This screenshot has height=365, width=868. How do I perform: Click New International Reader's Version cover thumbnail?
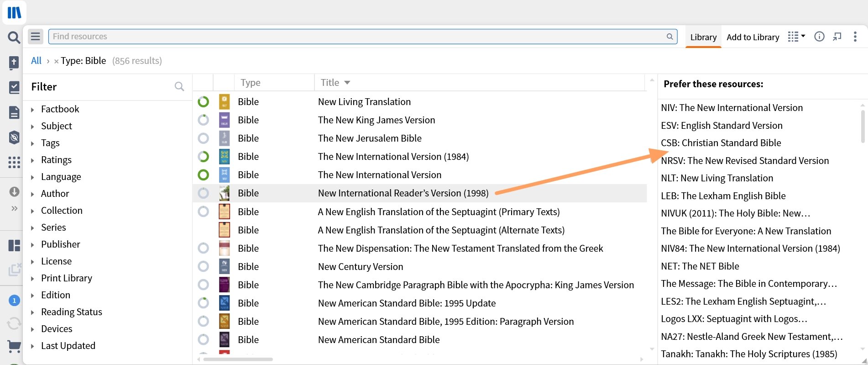coord(224,193)
